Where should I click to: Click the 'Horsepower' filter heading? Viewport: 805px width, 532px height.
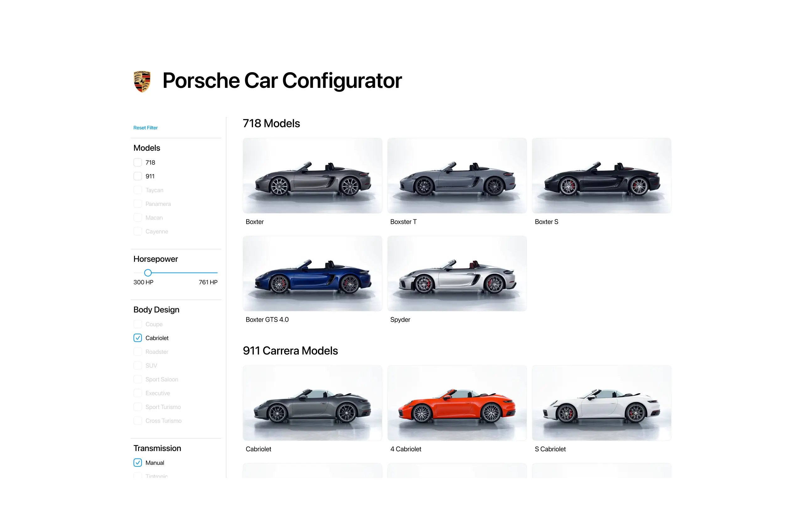tap(155, 259)
